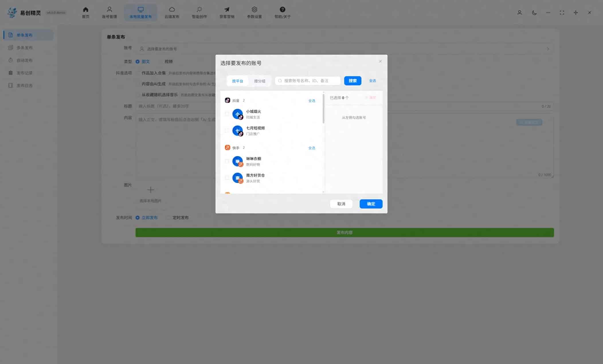Open the 参数设置 gear icon
The image size is (603, 364).
click(254, 9)
